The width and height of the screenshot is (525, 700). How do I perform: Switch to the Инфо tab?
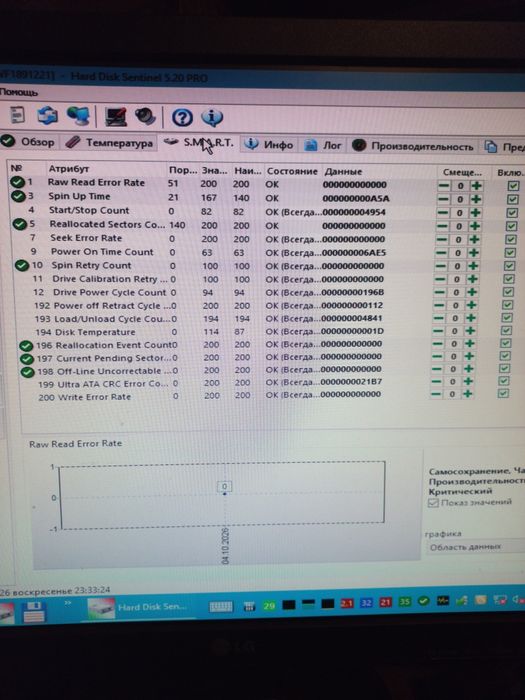269,144
